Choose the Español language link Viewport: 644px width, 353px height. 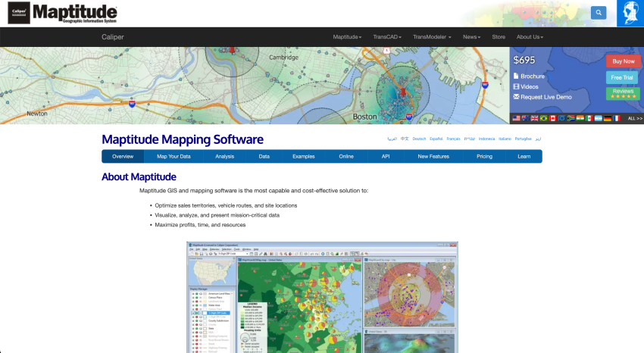click(436, 139)
